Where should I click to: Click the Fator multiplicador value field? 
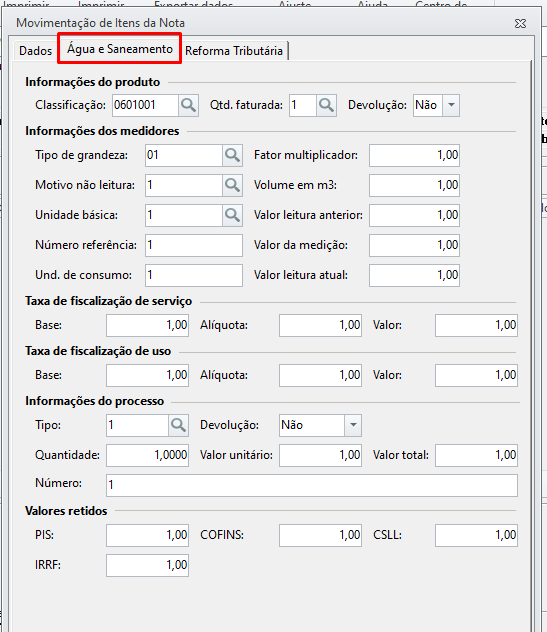pos(414,155)
